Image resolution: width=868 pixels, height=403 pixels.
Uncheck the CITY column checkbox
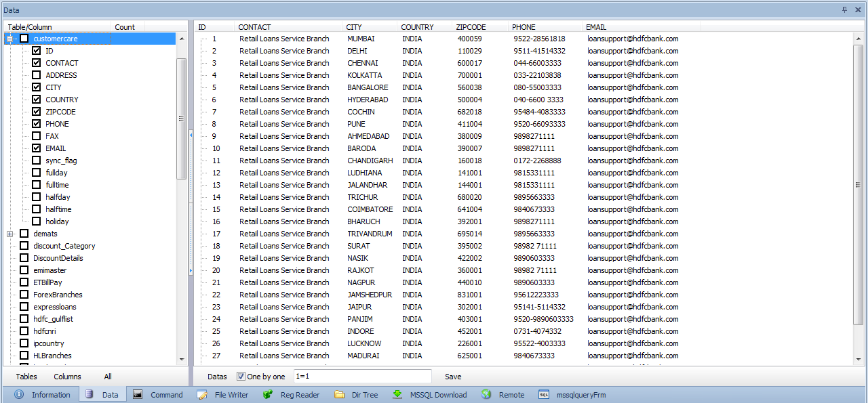click(x=37, y=87)
